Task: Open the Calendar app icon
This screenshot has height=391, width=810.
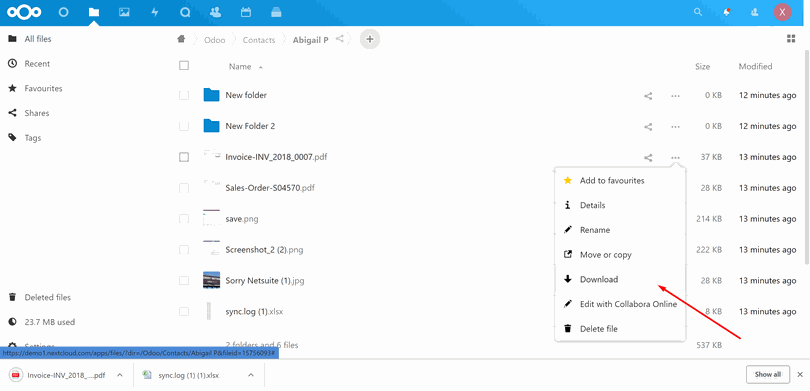Action: [x=246, y=12]
